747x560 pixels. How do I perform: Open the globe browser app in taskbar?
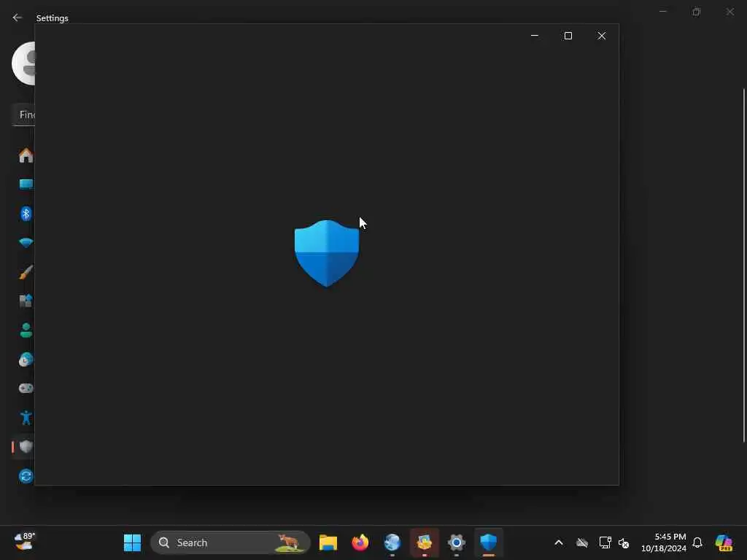coord(392,542)
